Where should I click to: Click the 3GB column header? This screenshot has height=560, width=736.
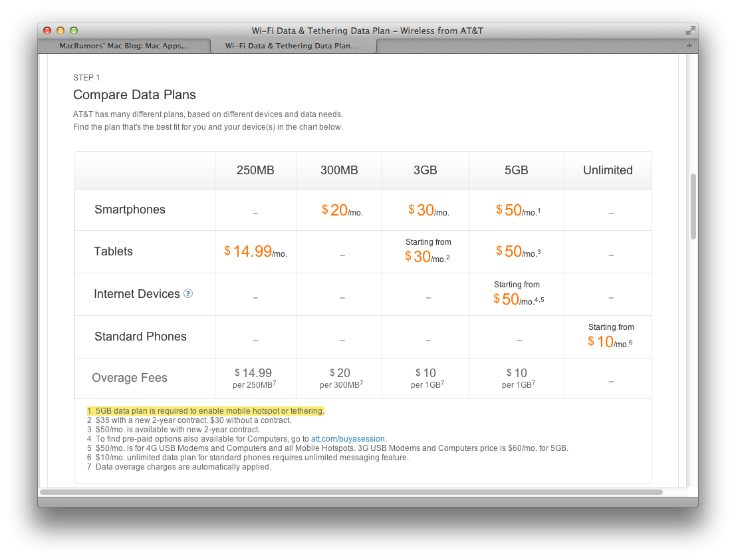pos(426,170)
